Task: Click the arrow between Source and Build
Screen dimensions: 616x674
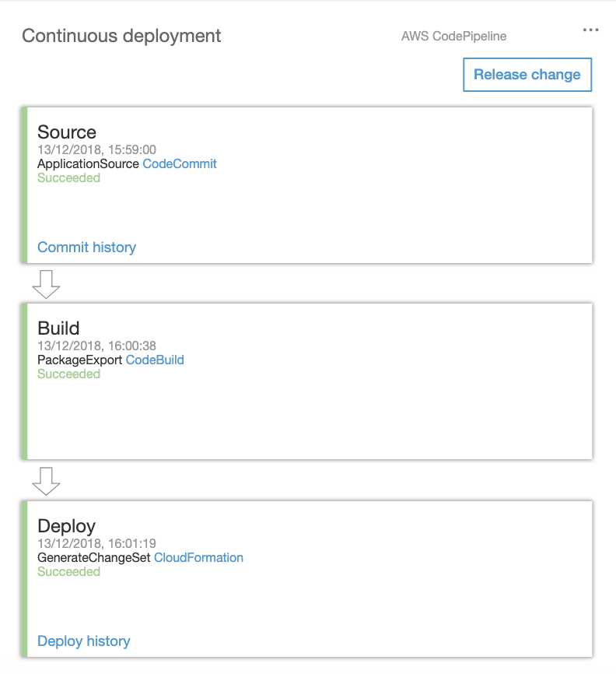Action: (x=46, y=284)
